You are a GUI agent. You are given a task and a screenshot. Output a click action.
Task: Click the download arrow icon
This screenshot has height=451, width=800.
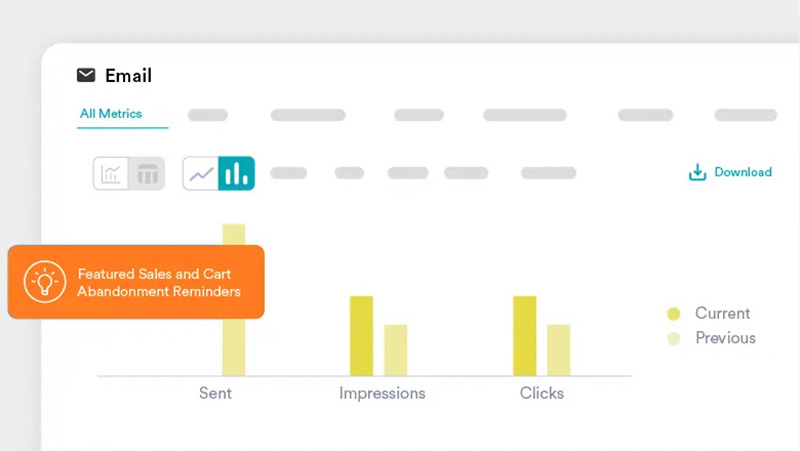(697, 172)
